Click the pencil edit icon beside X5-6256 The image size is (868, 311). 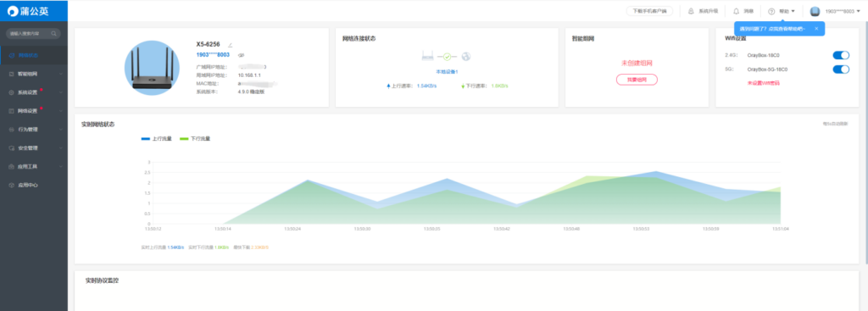pyautogui.click(x=231, y=45)
